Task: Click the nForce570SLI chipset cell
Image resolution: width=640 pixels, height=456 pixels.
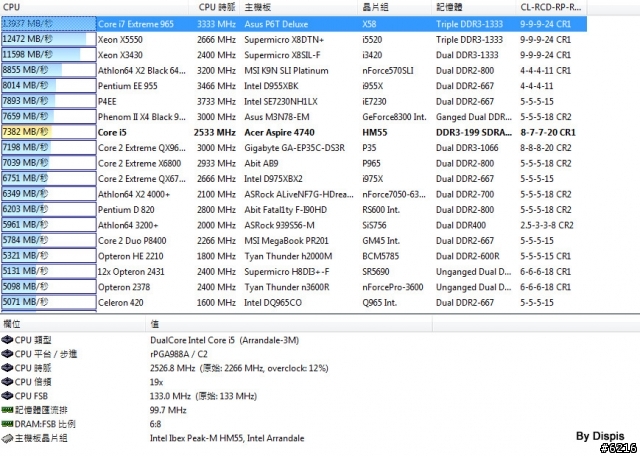Action: (x=388, y=71)
